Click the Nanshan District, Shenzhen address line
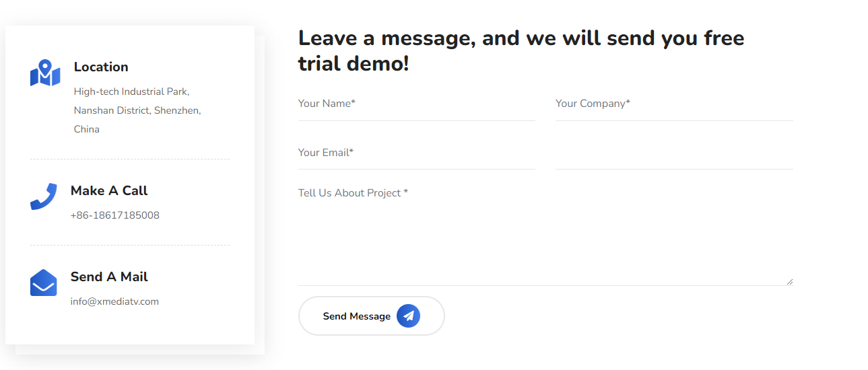868x370 pixels. tap(137, 110)
